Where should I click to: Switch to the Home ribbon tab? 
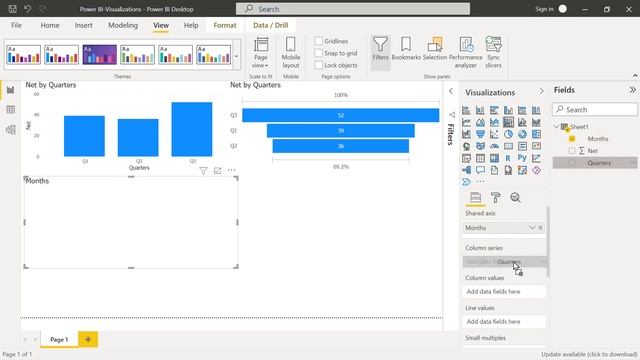tap(50, 25)
